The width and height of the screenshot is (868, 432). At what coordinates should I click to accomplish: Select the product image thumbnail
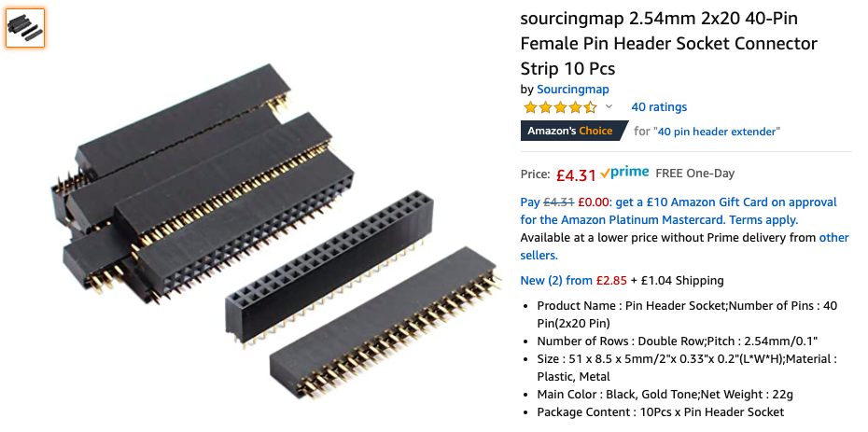click(25, 28)
